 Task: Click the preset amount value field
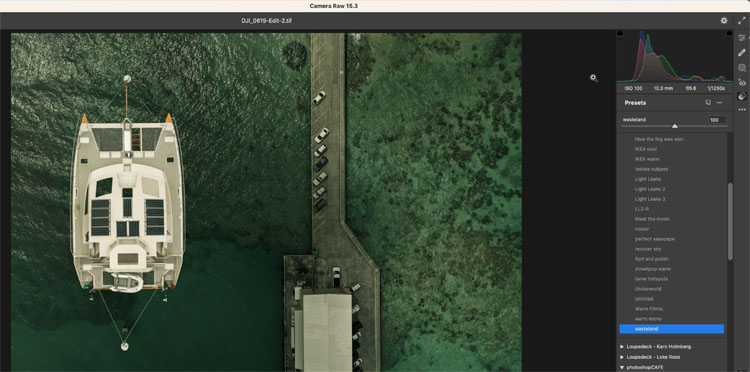click(717, 120)
